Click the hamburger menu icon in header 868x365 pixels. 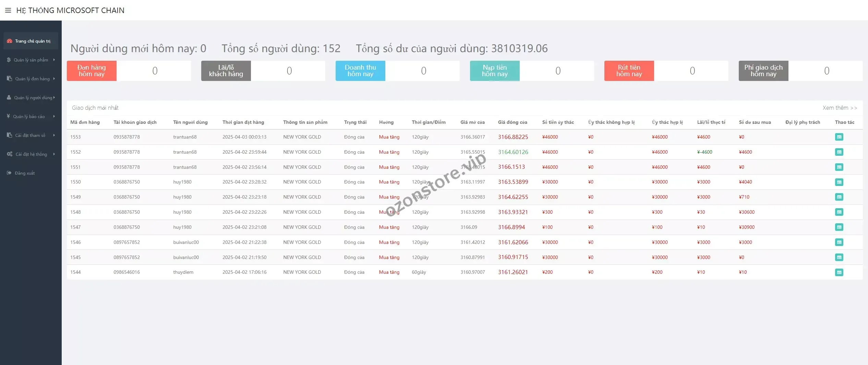8,10
